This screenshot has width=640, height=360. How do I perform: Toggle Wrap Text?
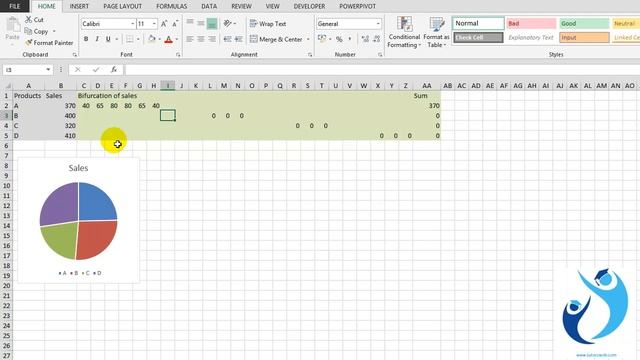268,24
